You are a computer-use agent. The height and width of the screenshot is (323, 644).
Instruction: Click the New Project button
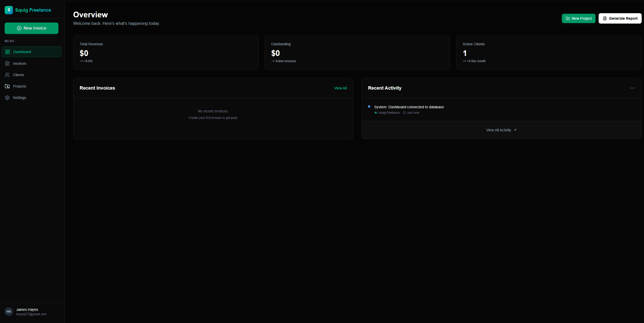579,18
